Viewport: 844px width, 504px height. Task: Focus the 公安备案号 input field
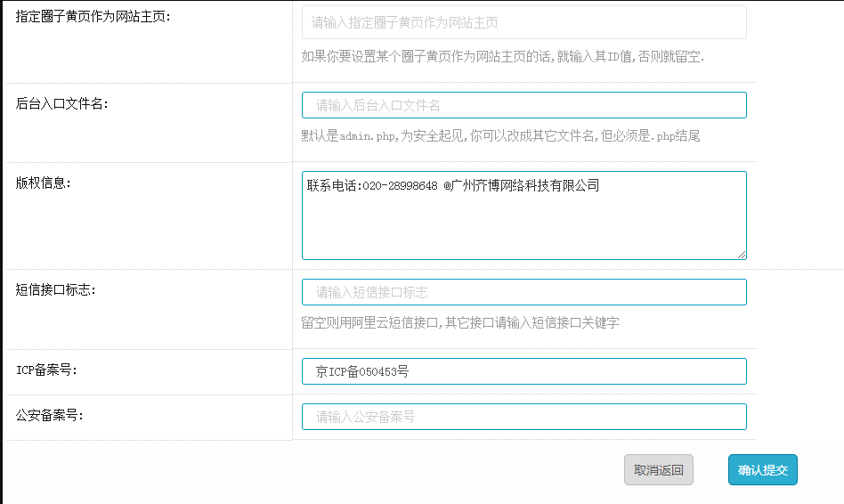(x=523, y=417)
